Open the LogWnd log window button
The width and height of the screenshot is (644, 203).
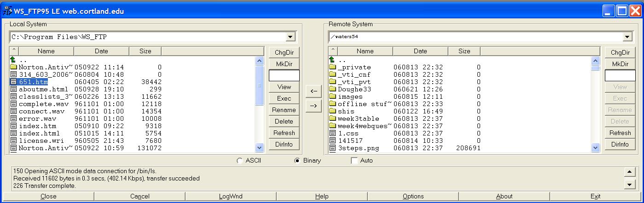[x=231, y=196]
